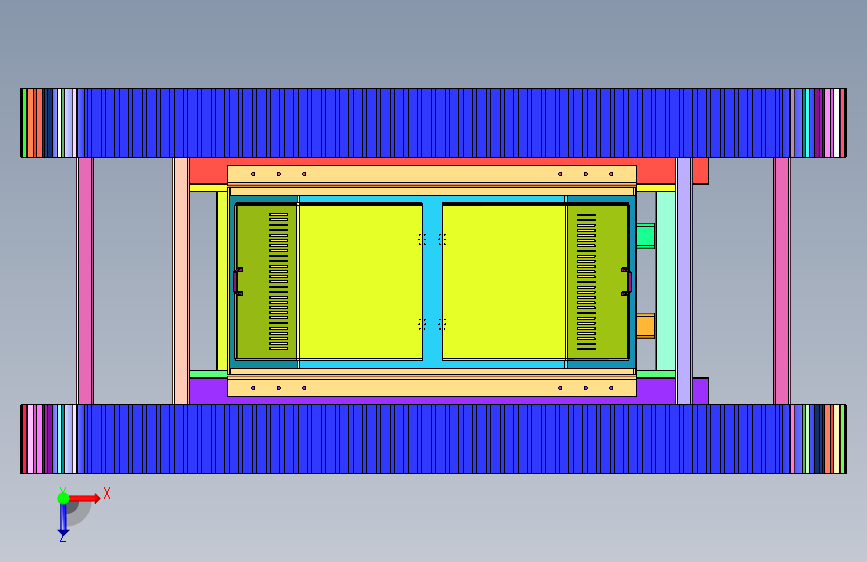
Task: Click the green Y axis dot of the triad
Action: pos(63,498)
